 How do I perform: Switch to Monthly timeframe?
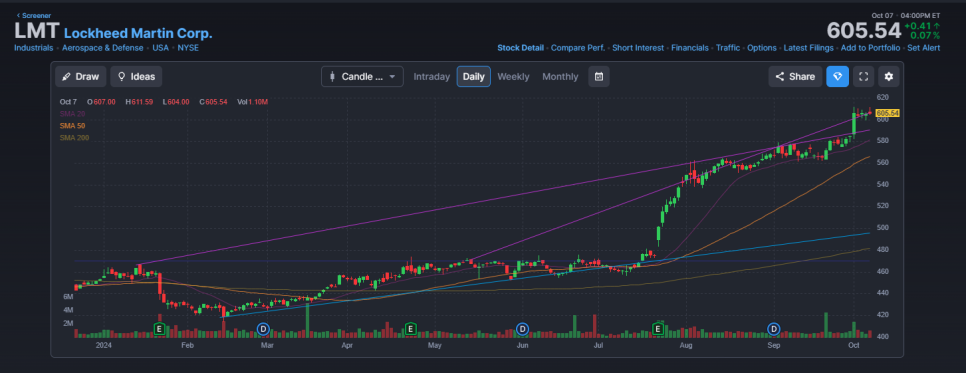[560, 76]
